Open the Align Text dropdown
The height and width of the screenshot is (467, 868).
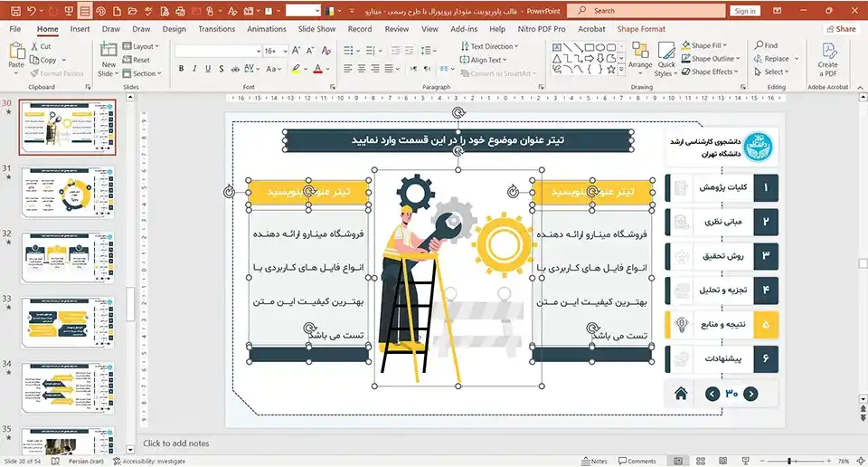pos(483,60)
